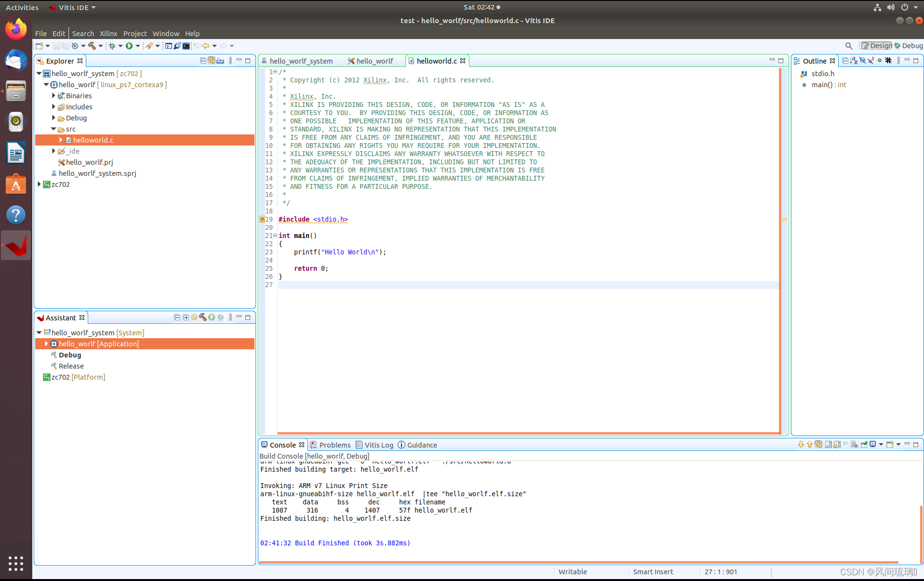Click the green bug Debug launch icon
The width and height of the screenshot is (924, 581).
tap(112, 46)
